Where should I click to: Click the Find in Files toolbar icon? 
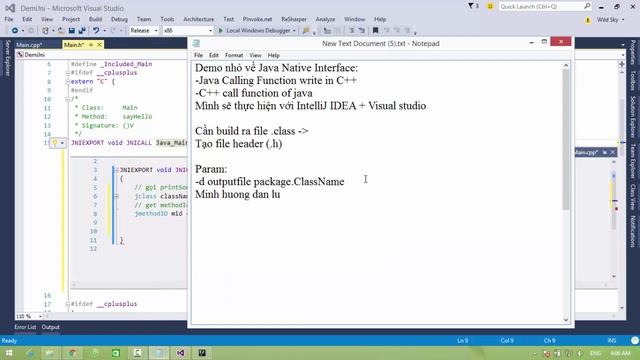[306, 31]
